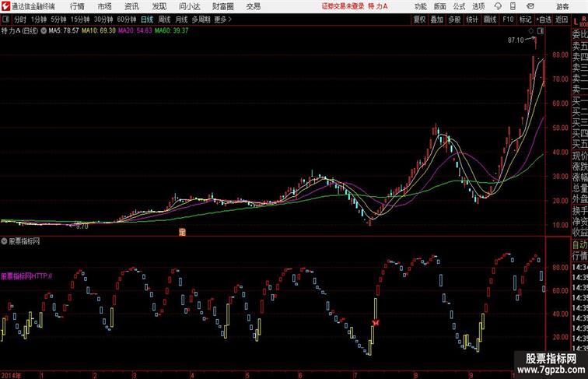Switch to the 分时 period tab
Viewport: 588px width, 379px height.
coord(20,19)
